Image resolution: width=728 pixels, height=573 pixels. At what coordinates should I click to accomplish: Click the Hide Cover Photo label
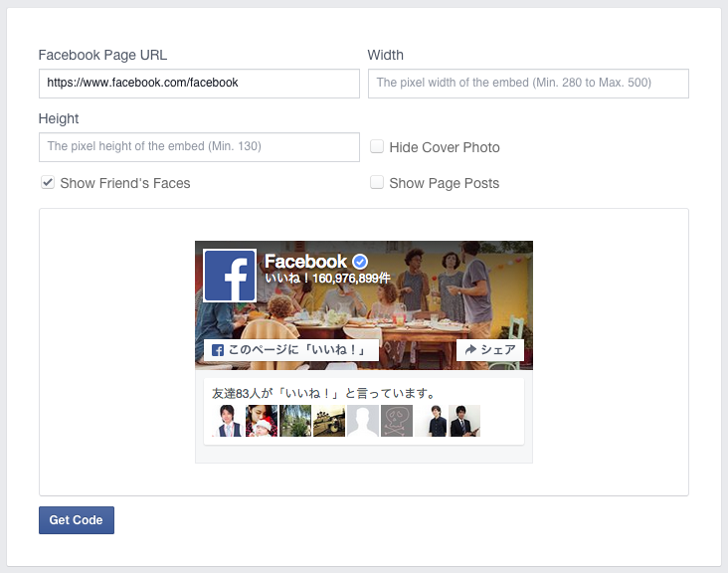pyautogui.click(x=445, y=147)
